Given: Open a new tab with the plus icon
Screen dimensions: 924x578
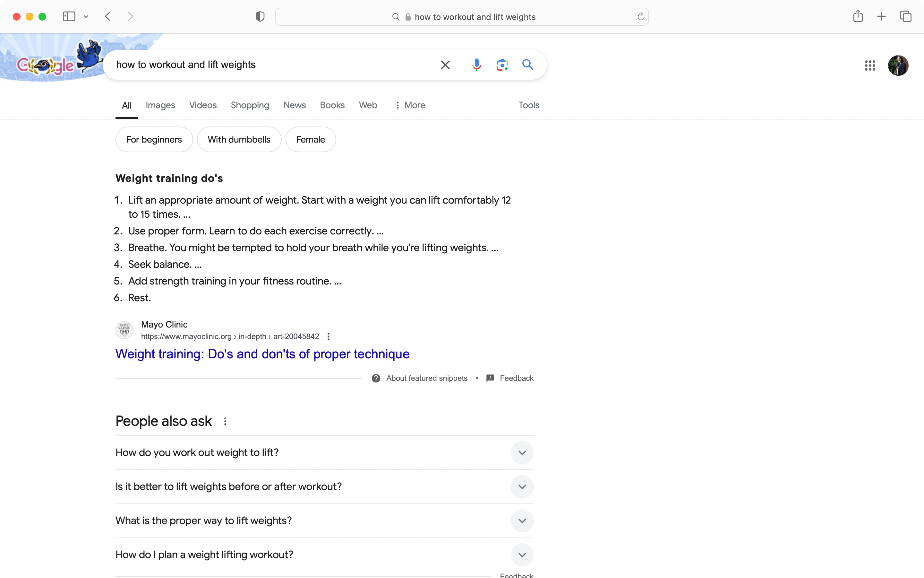Looking at the screenshot, I should coord(881,16).
